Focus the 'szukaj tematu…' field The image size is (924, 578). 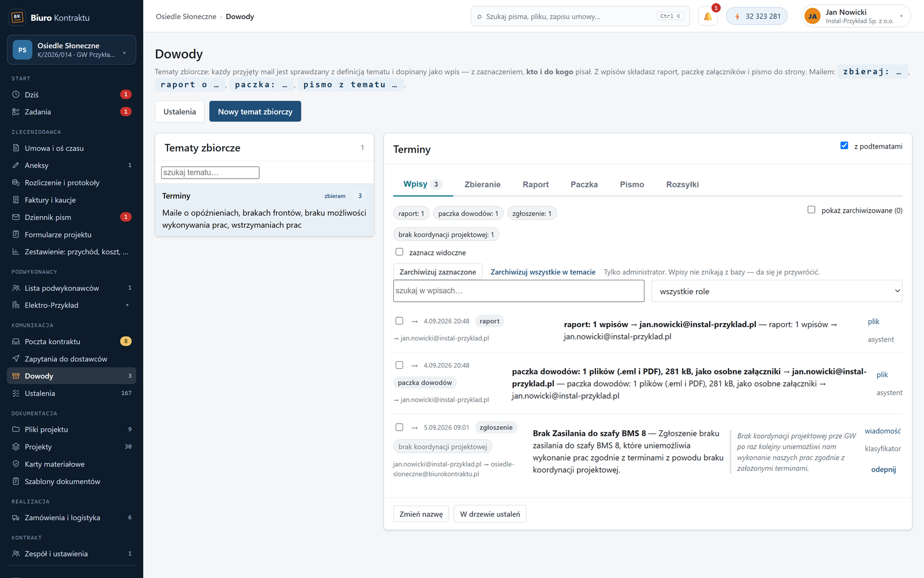coord(210,172)
